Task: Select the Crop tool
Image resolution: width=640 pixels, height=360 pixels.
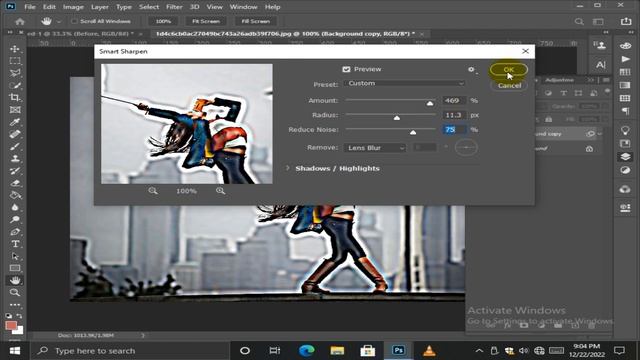Action: 15,98
